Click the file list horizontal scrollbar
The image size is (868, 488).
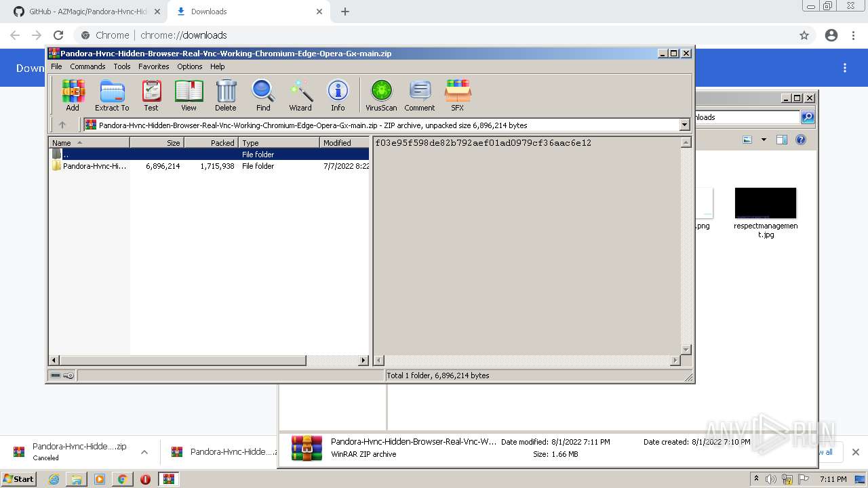209,361
